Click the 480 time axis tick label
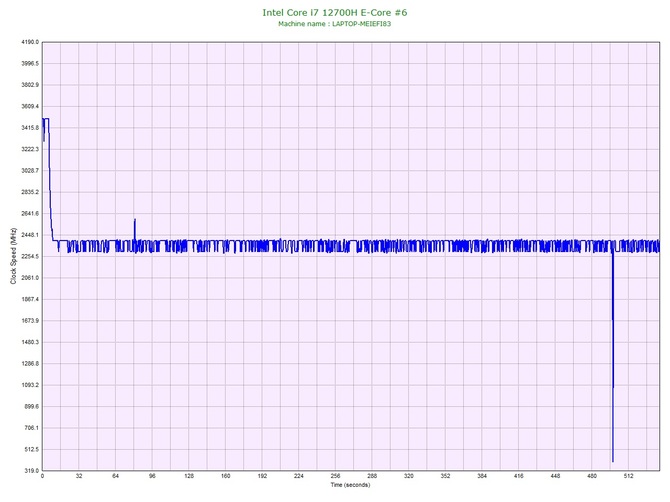Viewport: 670px width, 502px height. pos(592,476)
